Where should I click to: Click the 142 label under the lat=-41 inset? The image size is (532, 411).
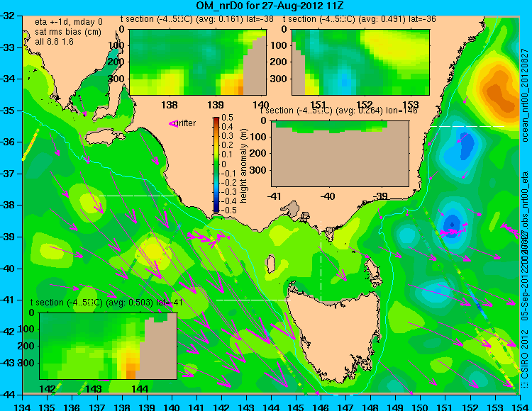tap(48, 388)
